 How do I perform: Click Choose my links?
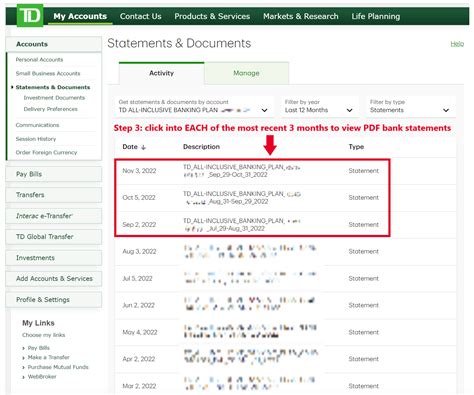(44, 335)
